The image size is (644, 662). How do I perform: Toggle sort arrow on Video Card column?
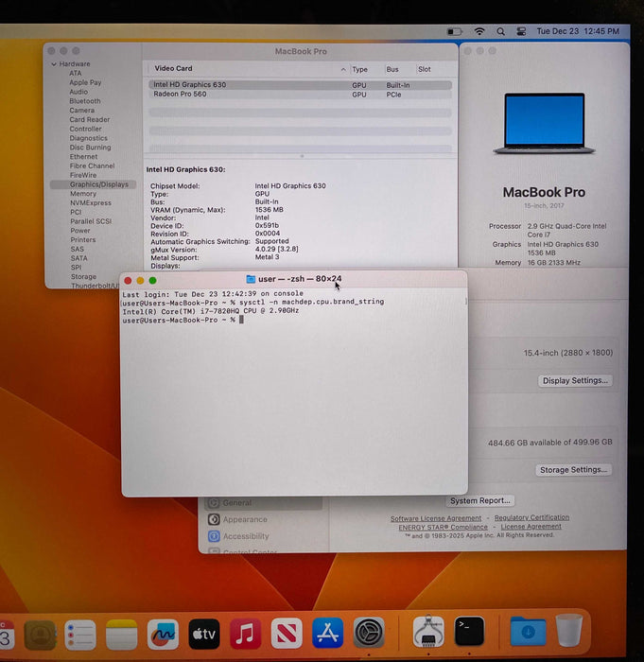343,70
